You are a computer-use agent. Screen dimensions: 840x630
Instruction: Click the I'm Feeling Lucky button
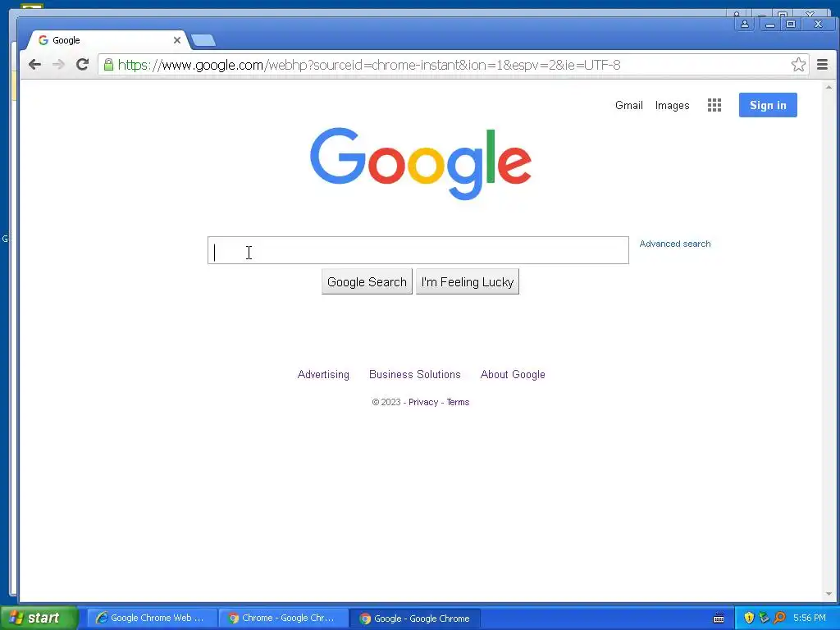467,282
